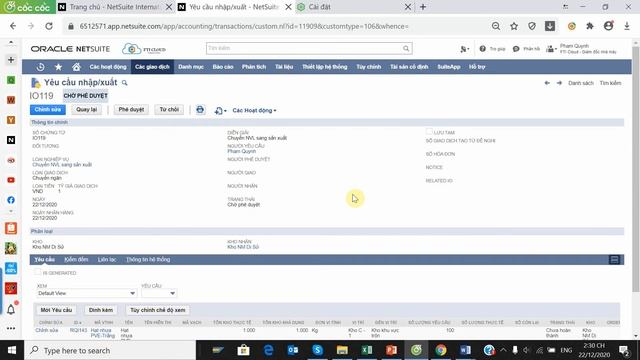The image size is (640, 360).
Task: Click the search magnifier beside the page title
Action: (124, 83)
